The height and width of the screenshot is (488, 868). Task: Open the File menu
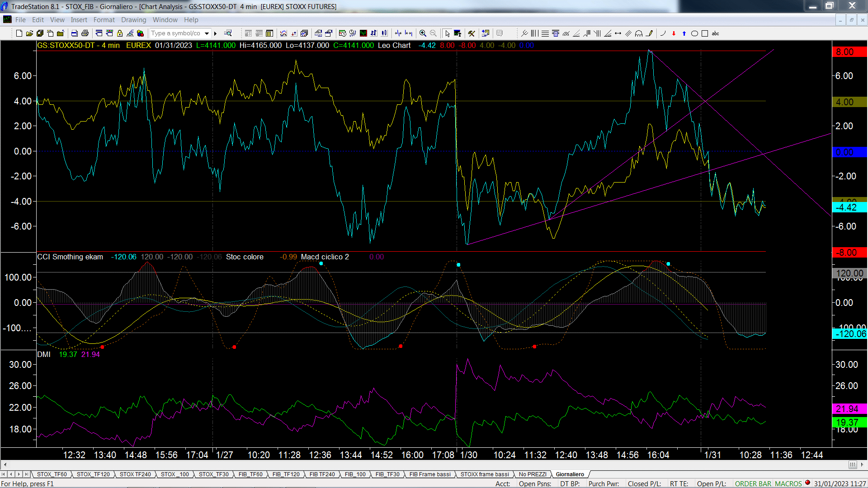pos(20,20)
